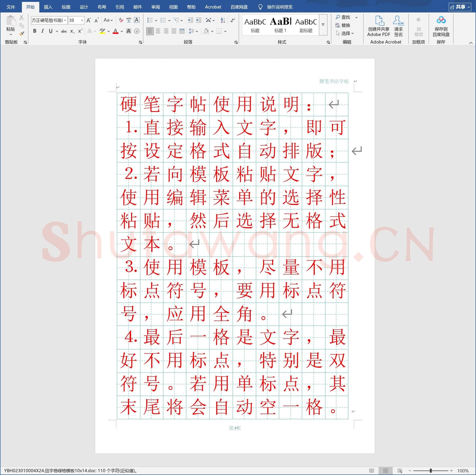Create and share Adobe PDF
476x475 pixels.
pyautogui.click(x=379, y=26)
